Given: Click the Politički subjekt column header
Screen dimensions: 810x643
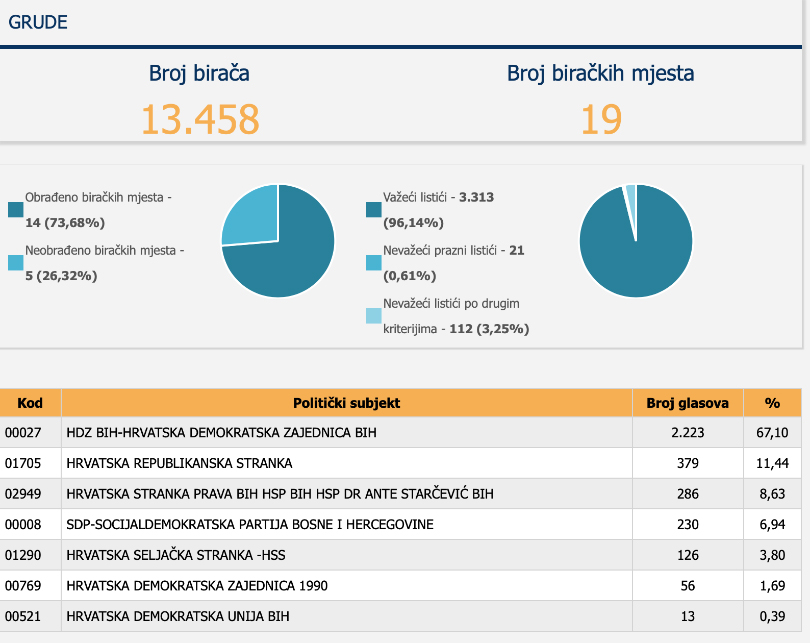Looking at the screenshot, I should tap(347, 403).
